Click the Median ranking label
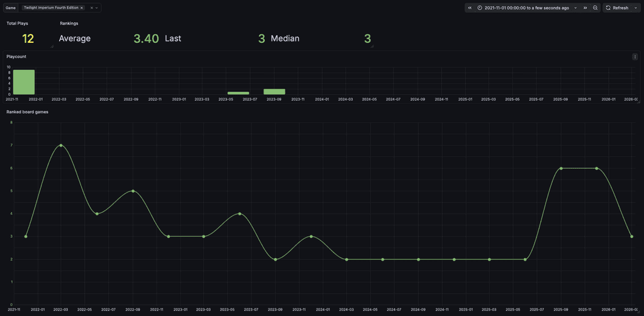644x316 pixels. click(x=285, y=38)
